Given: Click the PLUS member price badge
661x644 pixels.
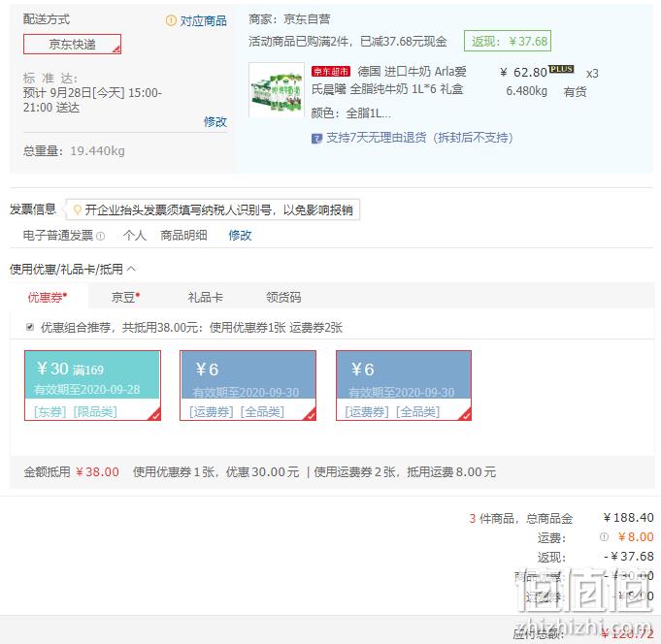Looking at the screenshot, I should (x=561, y=69).
